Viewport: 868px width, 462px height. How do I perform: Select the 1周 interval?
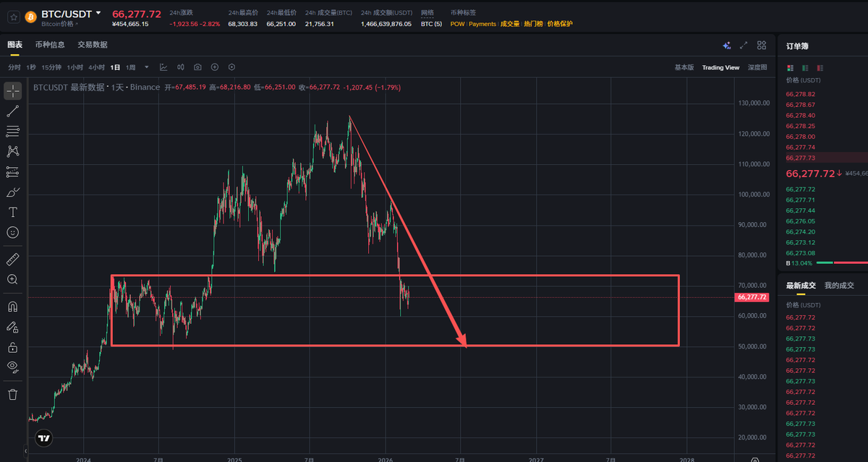click(131, 67)
